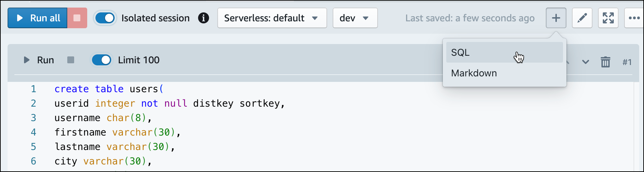Image resolution: width=644 pixels, height=172 pixels.
Task: Toggle the Isolated session switch
Action: point(105,18)
